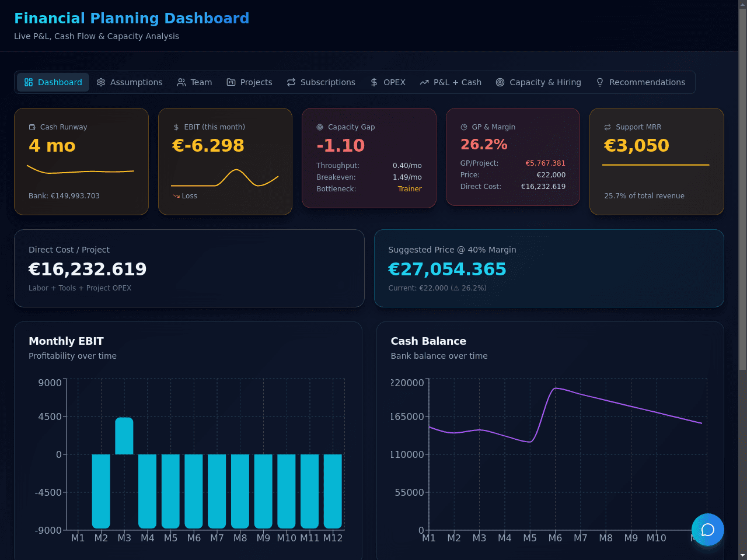This screenshot has width=747, height=560.
Task: Click the Team people icon
Action: pyautogui.click(x=181, y=82)
